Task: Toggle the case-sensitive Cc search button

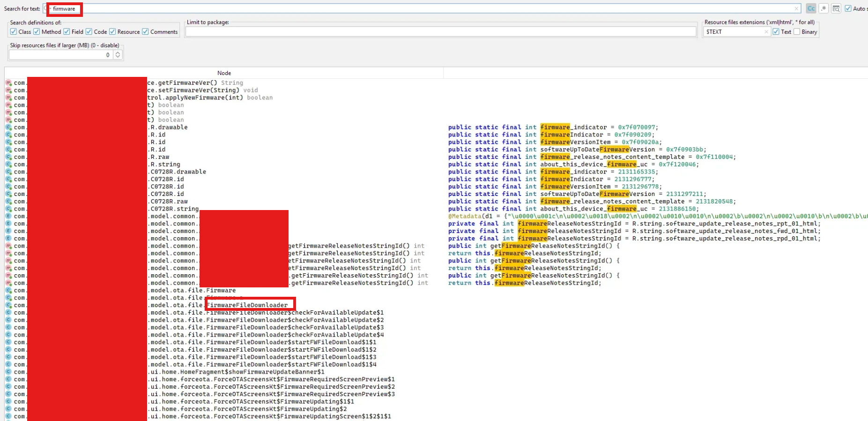Action: point(811,8)
